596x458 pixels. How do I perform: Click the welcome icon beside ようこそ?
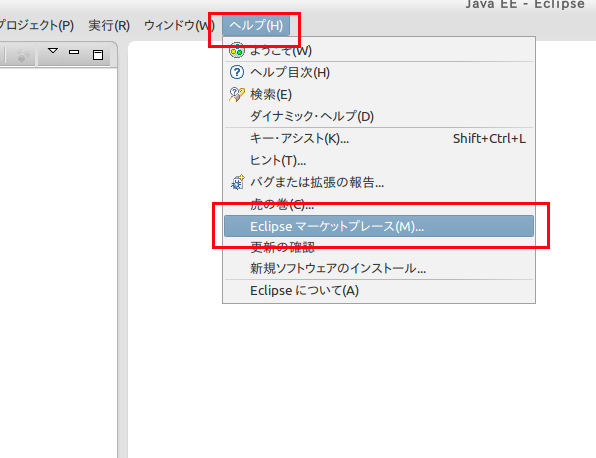tap(236, 50)
